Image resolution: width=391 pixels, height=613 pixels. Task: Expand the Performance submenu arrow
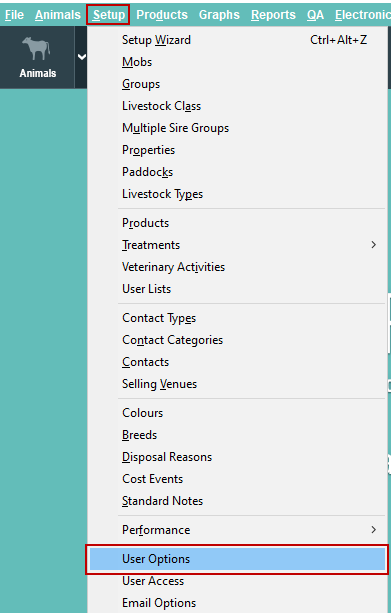[x=374, y=530]
